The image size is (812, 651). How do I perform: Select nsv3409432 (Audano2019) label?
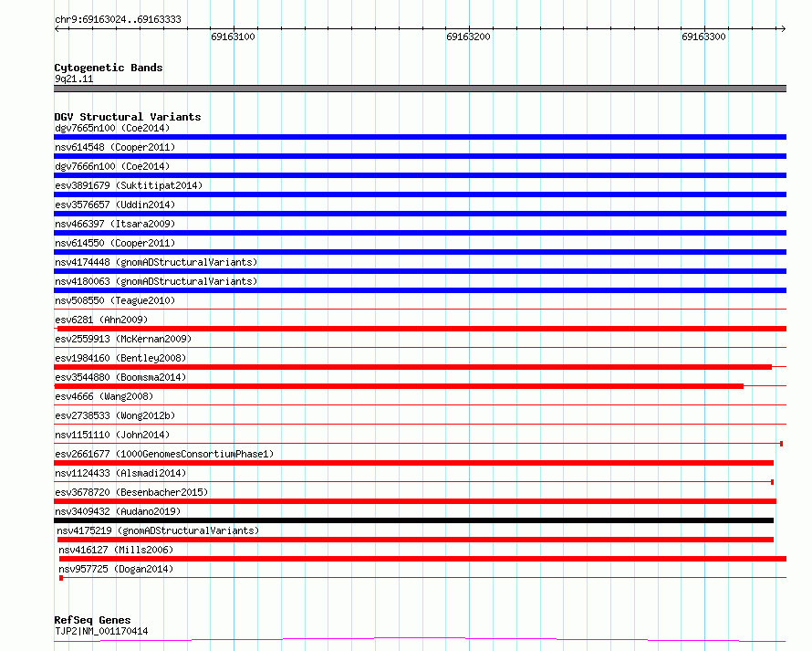pos(118,511)
